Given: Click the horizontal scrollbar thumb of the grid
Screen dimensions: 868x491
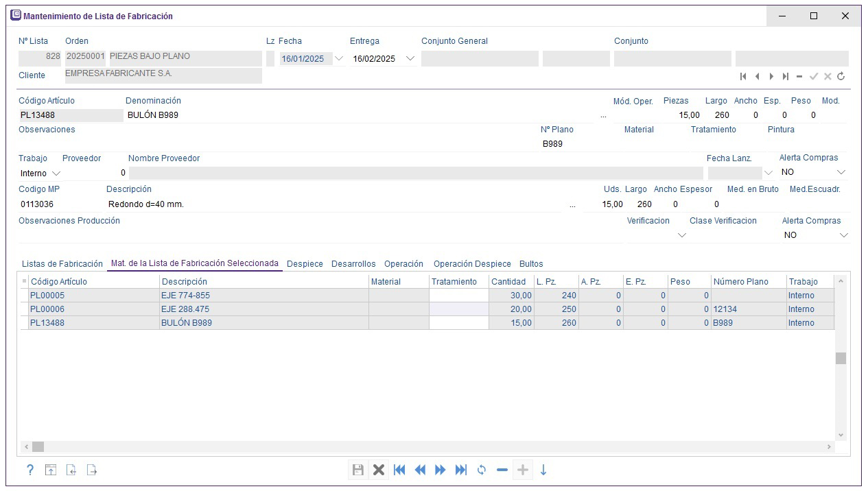Looking at the screenshot, I should point(38,447).
